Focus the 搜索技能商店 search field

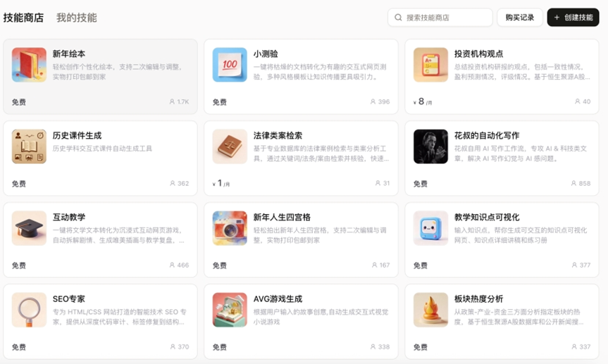coord(440,18)
